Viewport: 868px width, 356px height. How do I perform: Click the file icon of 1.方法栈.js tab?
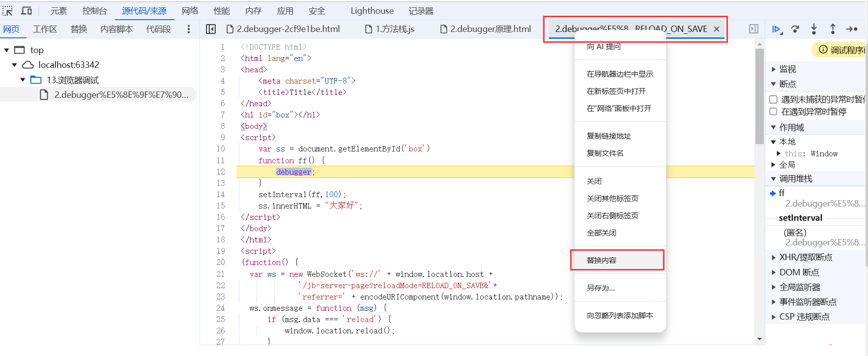click(369, 29)
